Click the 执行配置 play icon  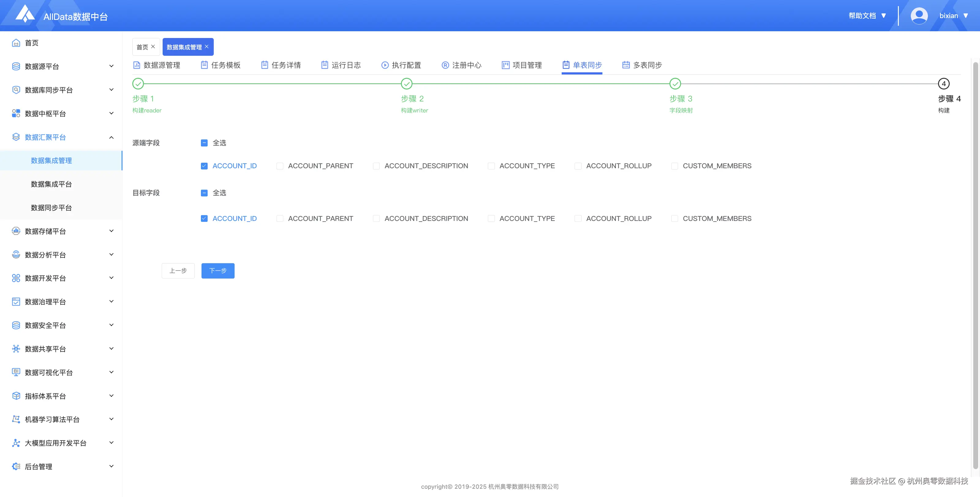(385, 65)
